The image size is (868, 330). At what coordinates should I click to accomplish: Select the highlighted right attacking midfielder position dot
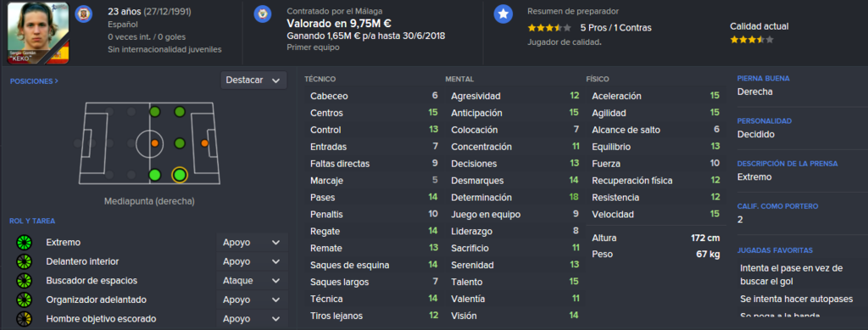180,176
